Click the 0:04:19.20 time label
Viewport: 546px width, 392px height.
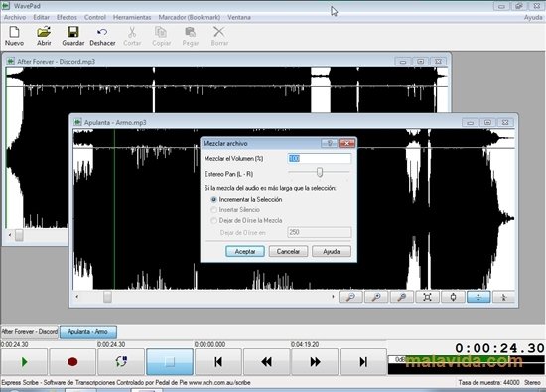click(305, 344)
